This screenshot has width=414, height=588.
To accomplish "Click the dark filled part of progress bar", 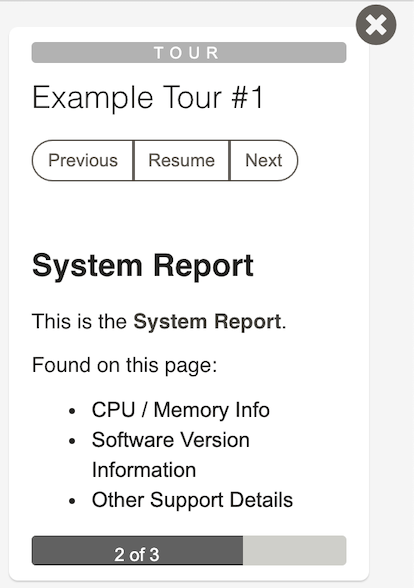I will click(137, 550).
